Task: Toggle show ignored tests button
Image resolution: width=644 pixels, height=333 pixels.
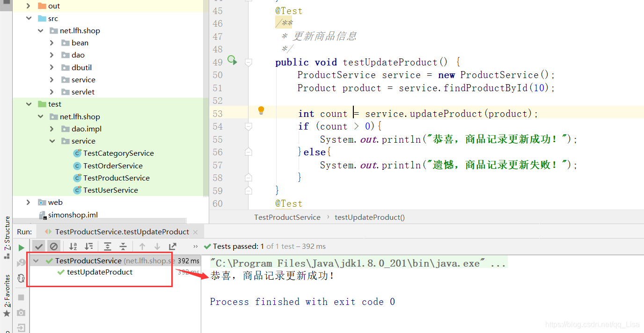Action: (x=54, y=246)
